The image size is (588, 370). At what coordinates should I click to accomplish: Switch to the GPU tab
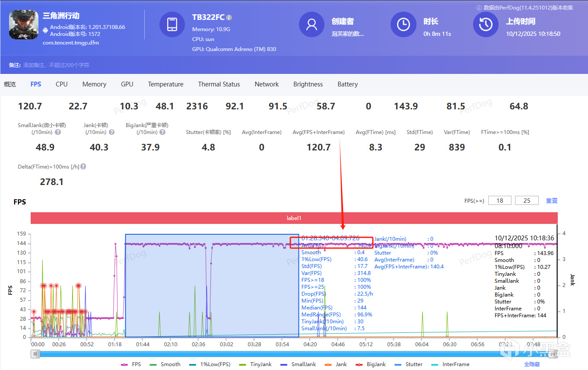click(127, 84)
